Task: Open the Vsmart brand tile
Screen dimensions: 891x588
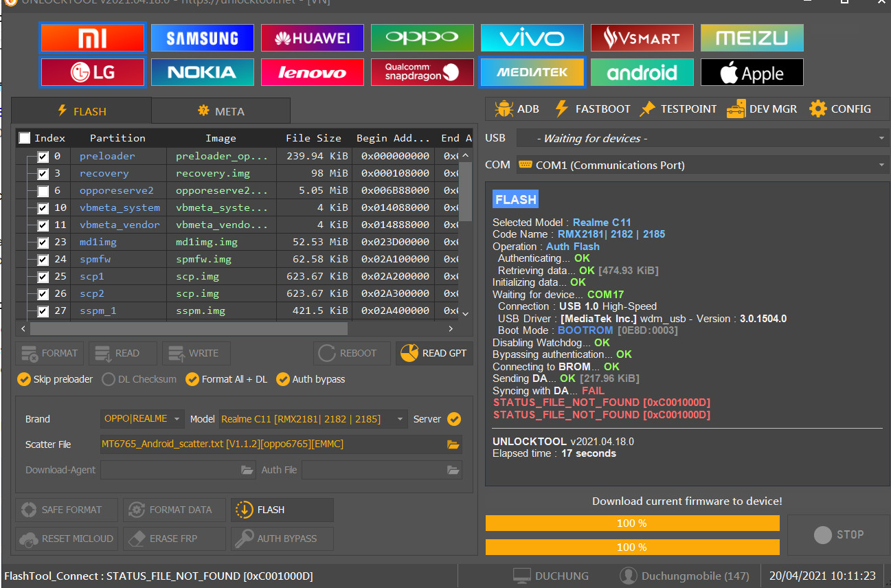Action: click(642, 38)
